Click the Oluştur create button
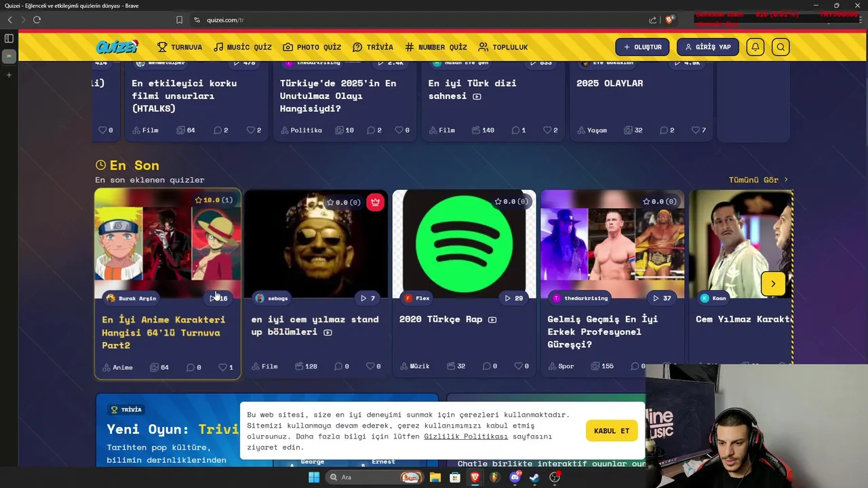Screen dimensions: 868x488 (642, 47)
